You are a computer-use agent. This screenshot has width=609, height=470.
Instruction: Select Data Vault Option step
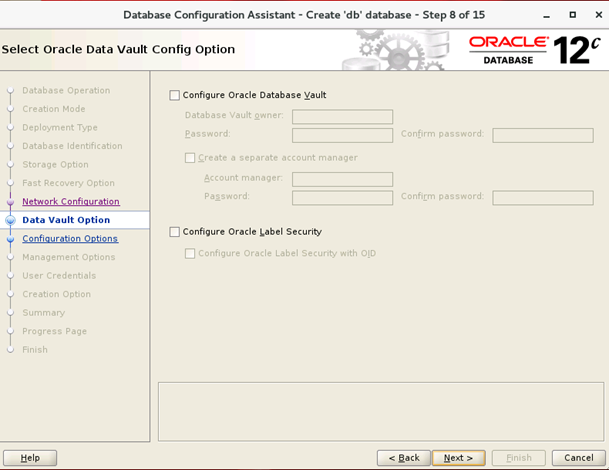[x=66, y=220]
